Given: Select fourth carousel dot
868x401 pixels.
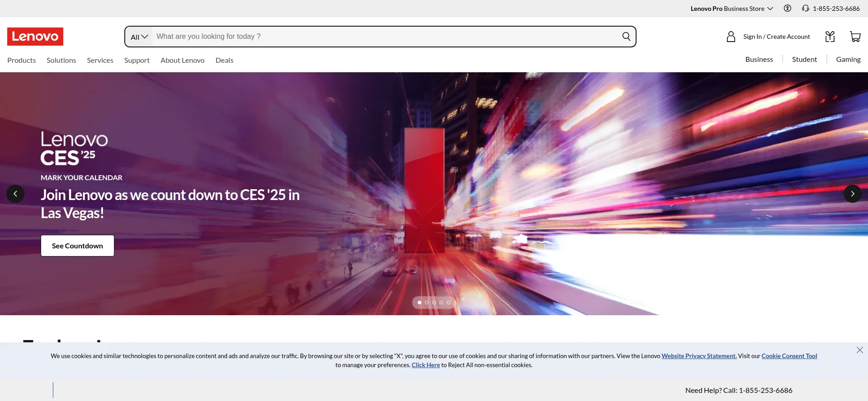Looking at the screenshot, I should pyautogui.click(x=441, y=303).
